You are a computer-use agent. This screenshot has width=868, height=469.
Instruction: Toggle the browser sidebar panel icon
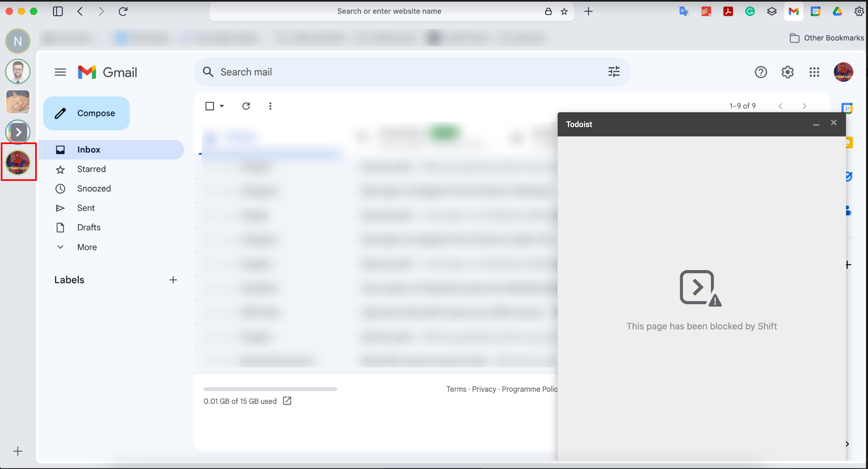58,11
